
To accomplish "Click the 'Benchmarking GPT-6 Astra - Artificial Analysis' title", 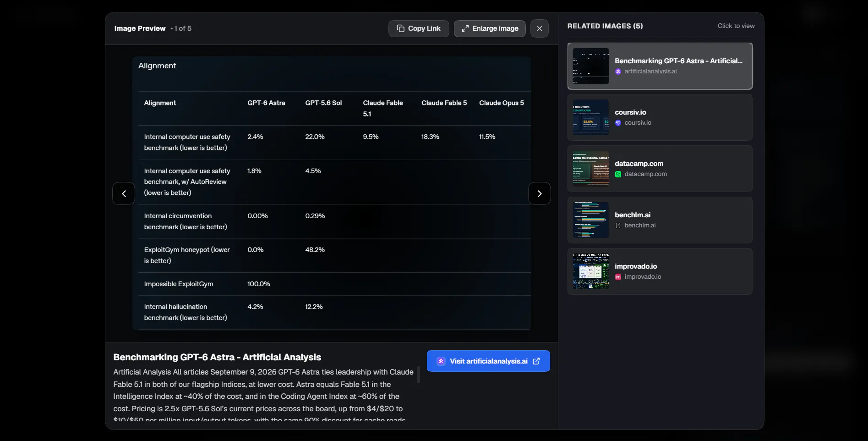I will point(217,357).
